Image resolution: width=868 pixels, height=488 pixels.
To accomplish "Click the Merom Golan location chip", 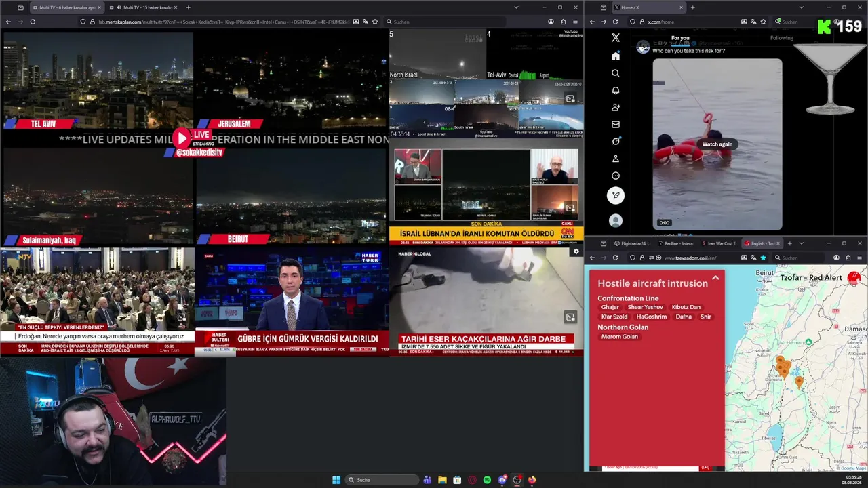I will tap(619, 336).
